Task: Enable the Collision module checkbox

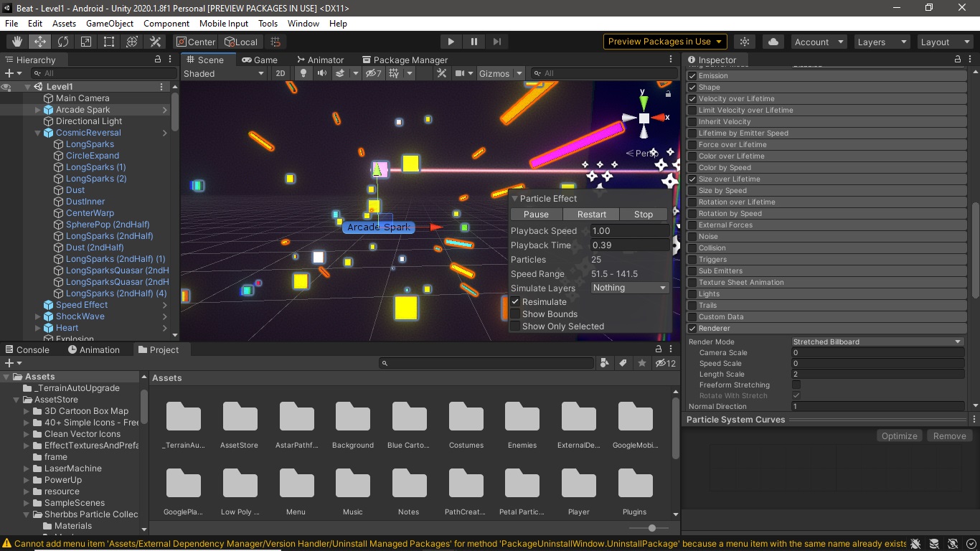Action: click(x=692, y=248)
